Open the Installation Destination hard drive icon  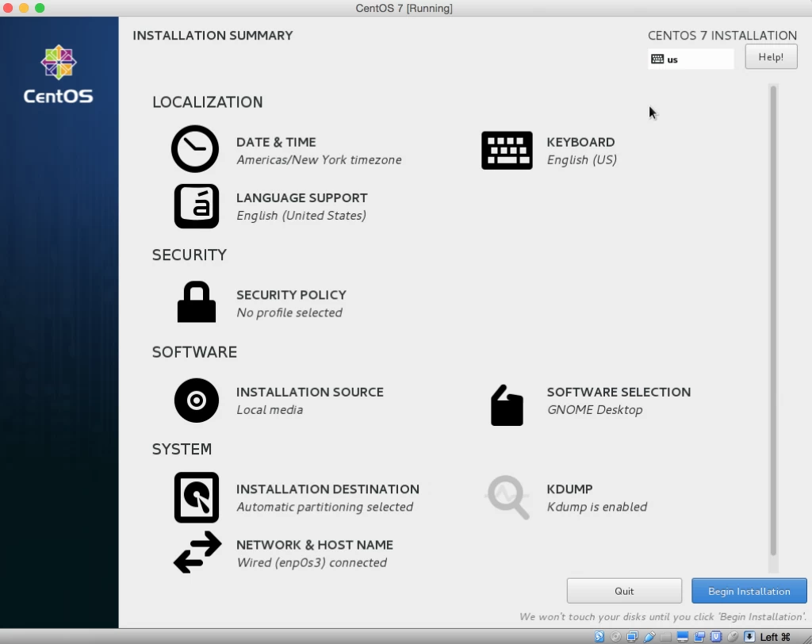197,496
